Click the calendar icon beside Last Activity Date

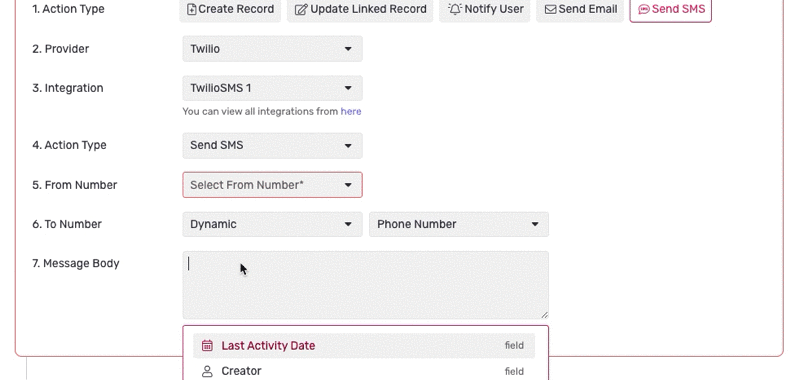point(207,345)
